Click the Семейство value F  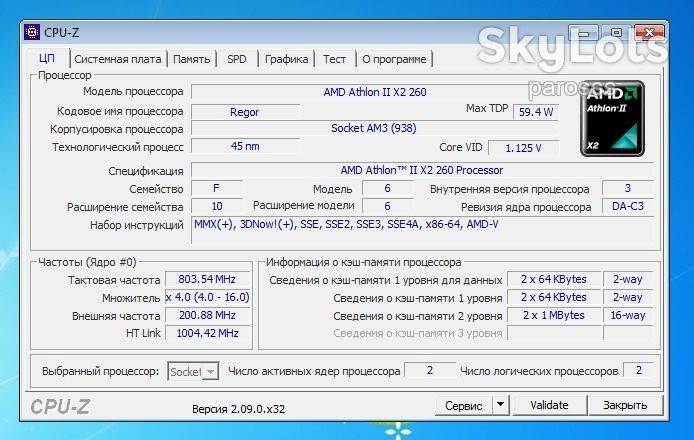coord(216,189)
